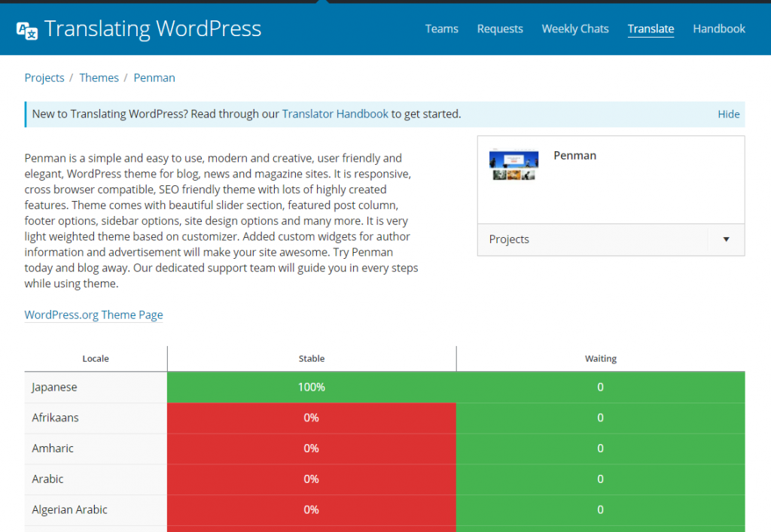This screenshot has height=532, width=771.
Task: Go to the Requests page
Action: pyautogui.click(x=500, y=29)
